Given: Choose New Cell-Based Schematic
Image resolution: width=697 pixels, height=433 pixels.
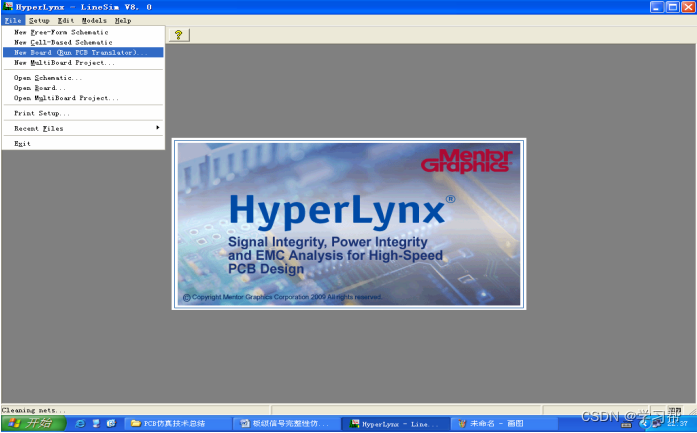Looking at the screenshot, I should click(83, 42).
